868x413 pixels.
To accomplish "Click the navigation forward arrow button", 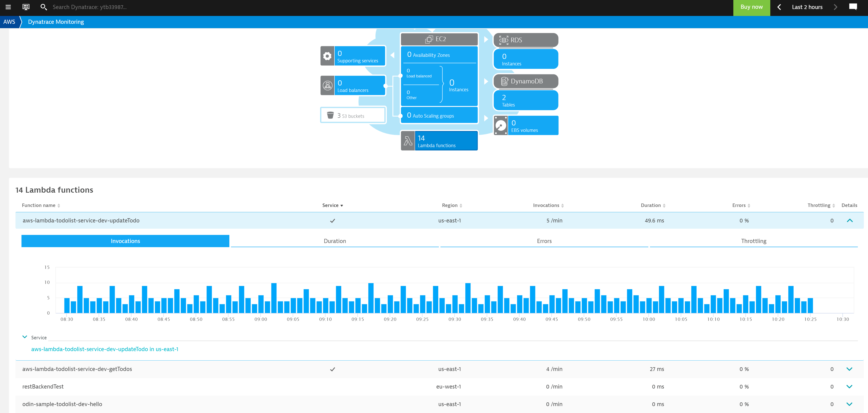I will tap(836, 7).
